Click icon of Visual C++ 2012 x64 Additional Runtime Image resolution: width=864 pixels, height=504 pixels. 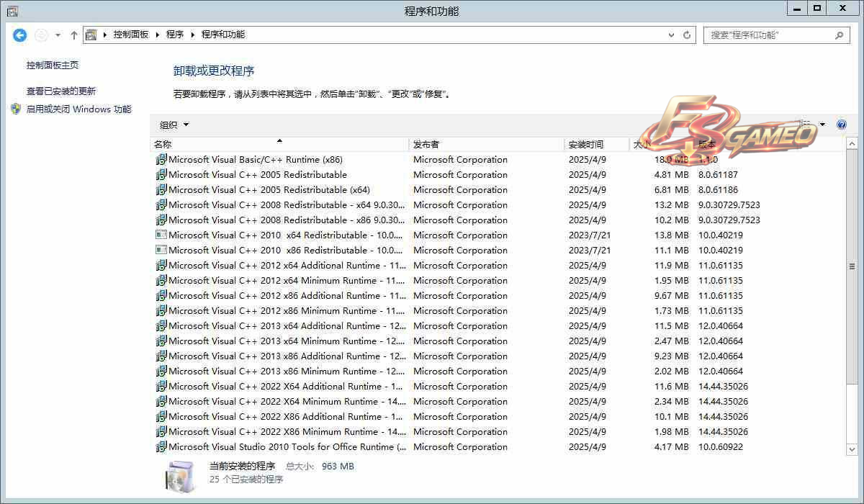point(161,266)
